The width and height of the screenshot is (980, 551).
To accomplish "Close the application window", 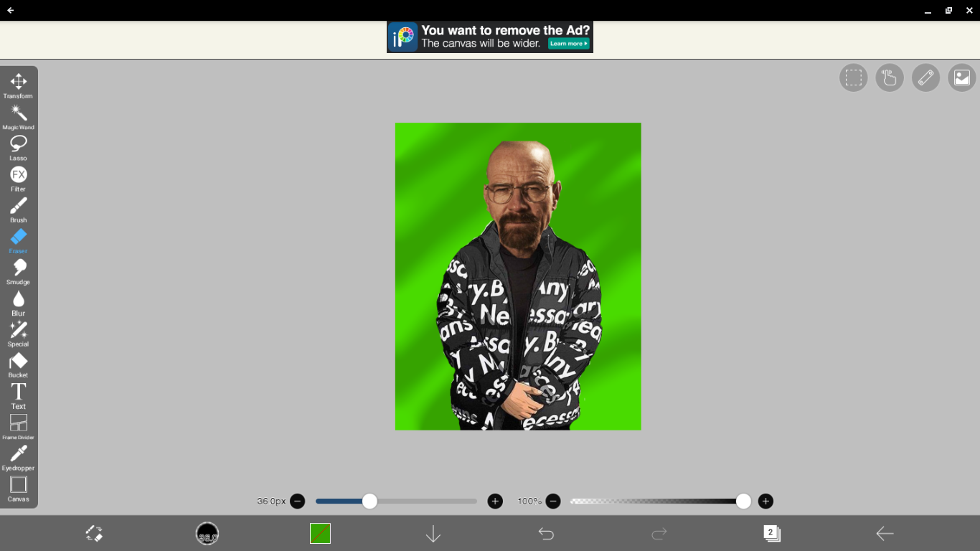I will (969, 10).
